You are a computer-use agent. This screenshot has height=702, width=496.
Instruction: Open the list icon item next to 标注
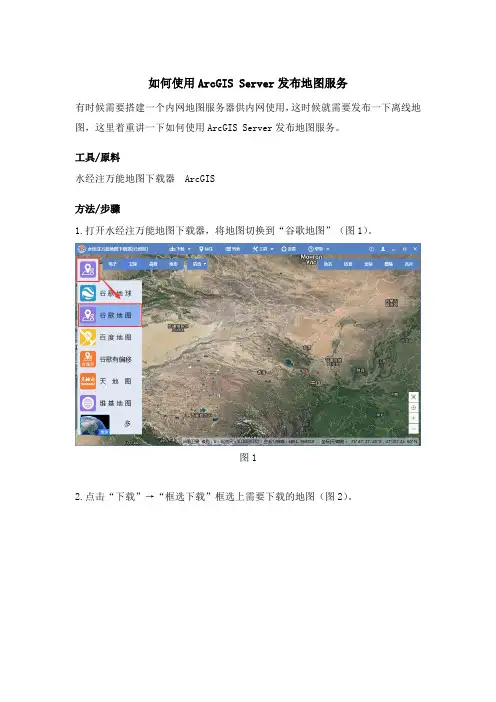click(x=233, y=249)
